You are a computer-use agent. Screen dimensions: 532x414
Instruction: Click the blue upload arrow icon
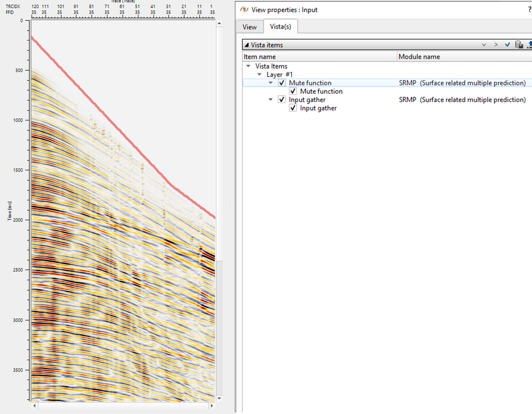(x=530, y=45)
